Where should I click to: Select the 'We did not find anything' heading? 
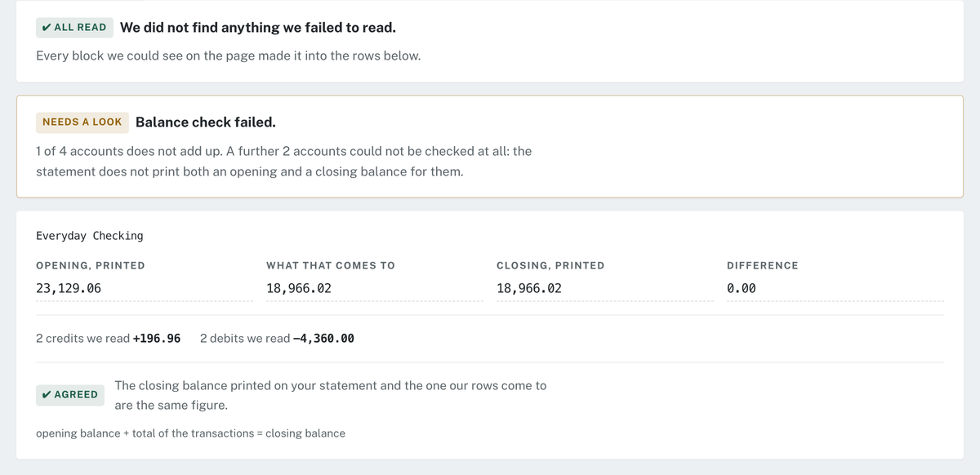click(x=258, y=27)
